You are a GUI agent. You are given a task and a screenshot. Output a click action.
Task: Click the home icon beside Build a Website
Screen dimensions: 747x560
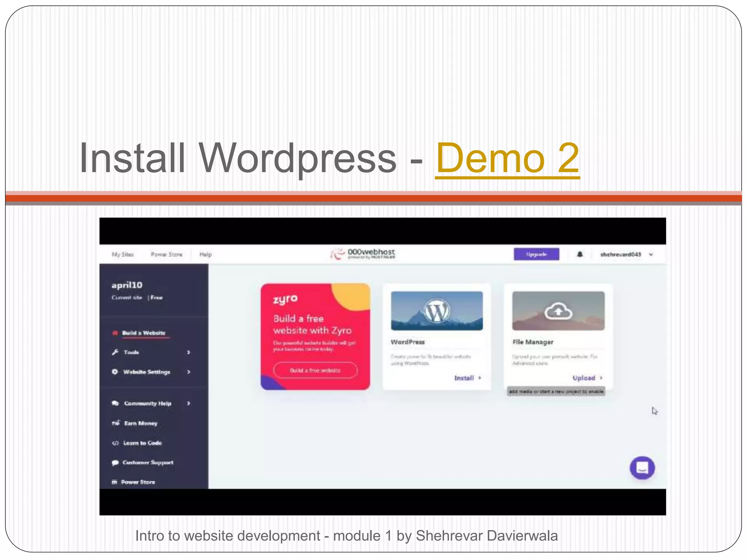115,333
